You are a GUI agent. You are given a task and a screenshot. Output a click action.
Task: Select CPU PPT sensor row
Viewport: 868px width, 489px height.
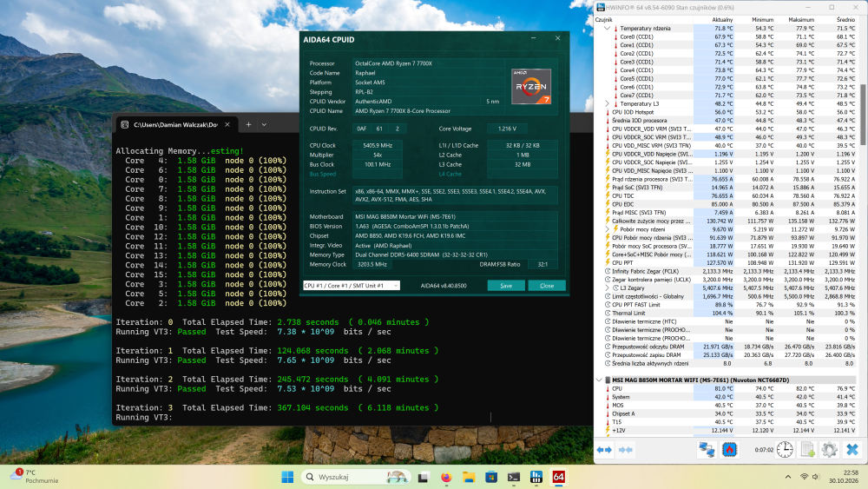(727, 263)
